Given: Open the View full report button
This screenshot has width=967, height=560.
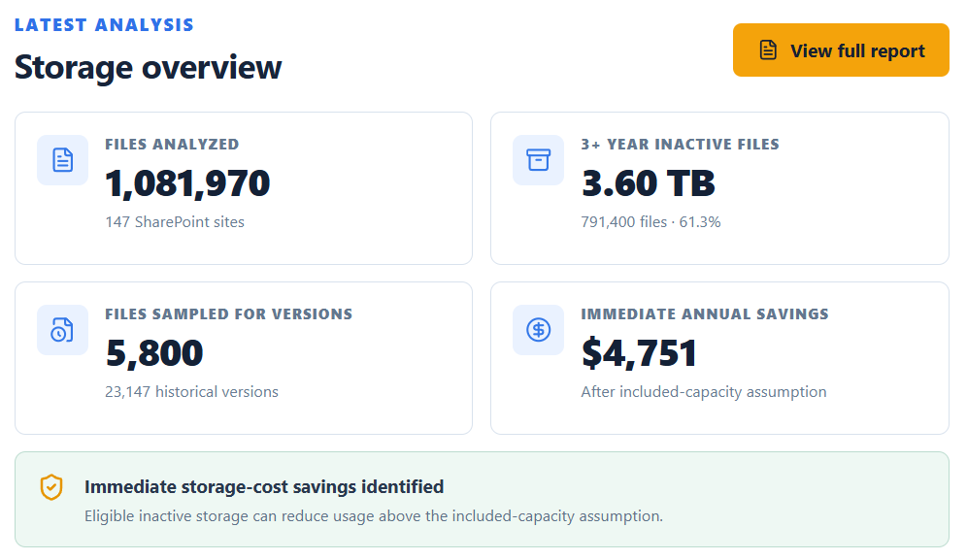Looking at the screenshot, I should pyautogui.click(x=841, y=49).
